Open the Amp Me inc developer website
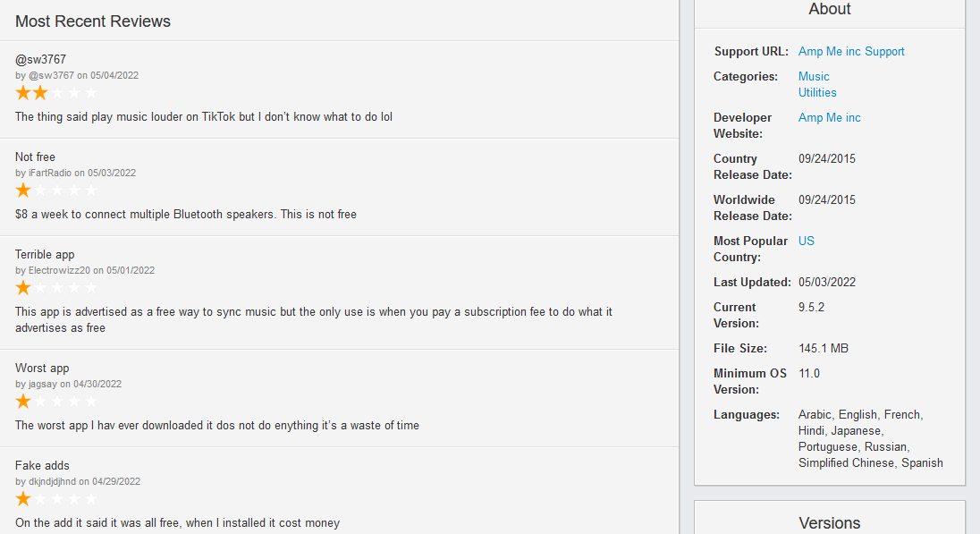The image size is (980, 534). 829,118
